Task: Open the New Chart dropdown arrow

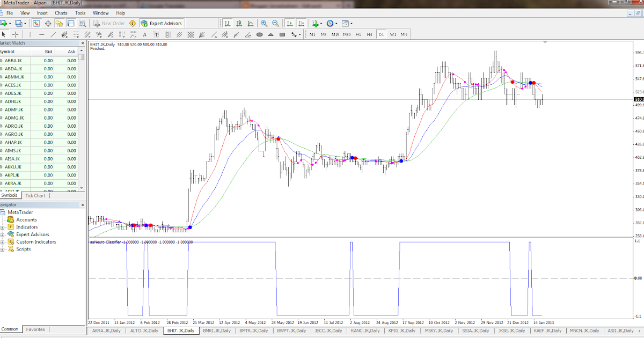Action: coord(10,24)
